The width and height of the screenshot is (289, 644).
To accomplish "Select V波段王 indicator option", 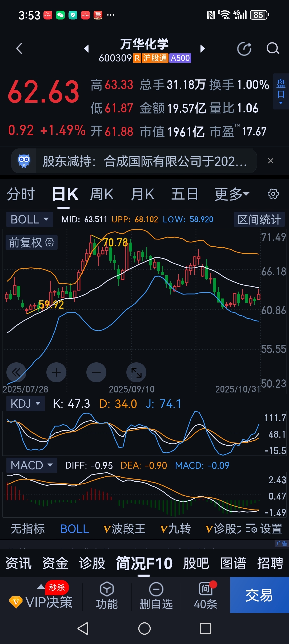I will [x=124, y=529].
